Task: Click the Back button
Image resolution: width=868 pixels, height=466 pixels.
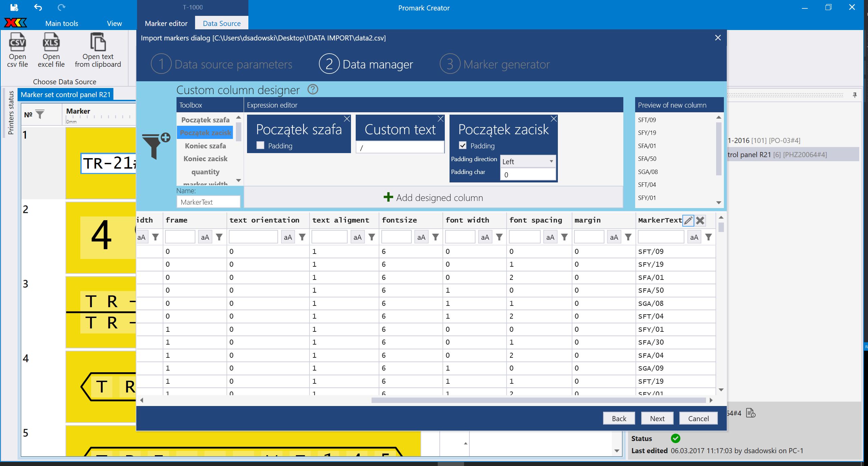Action: pyautogui.click(x=619, y=418)
